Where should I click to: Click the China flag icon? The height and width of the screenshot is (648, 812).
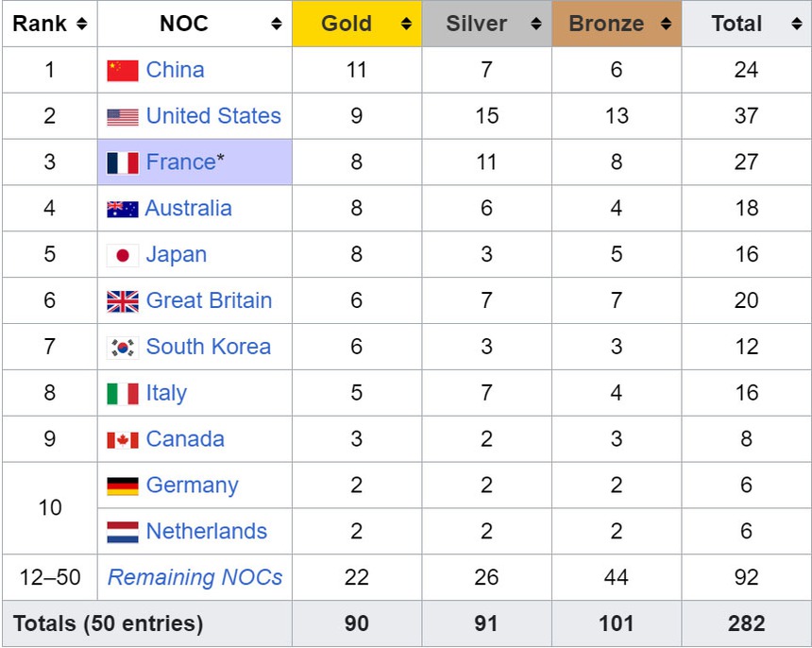[x=124, y=69]
